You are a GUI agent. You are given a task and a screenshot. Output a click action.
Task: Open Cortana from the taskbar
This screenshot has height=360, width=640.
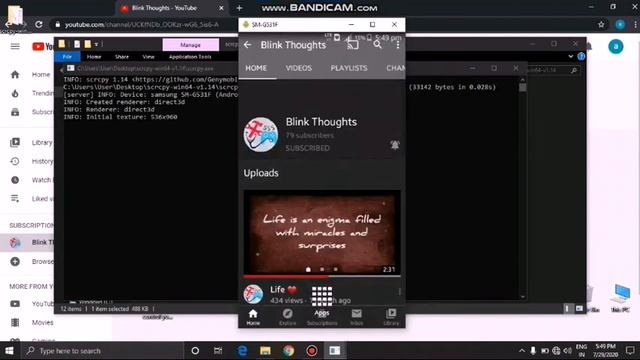click(x=195, y=351)
